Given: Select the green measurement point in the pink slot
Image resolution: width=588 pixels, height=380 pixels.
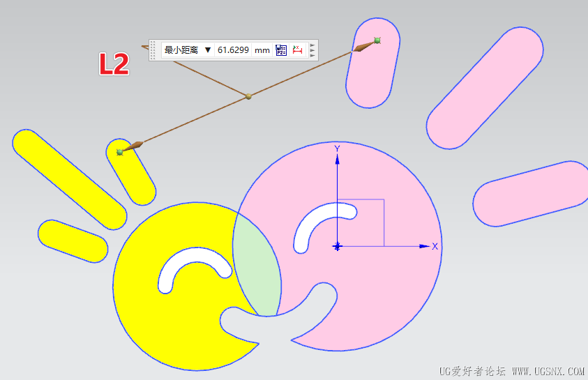Looking at the screenshot, I should pyautogui.click(x=377, y=40).
